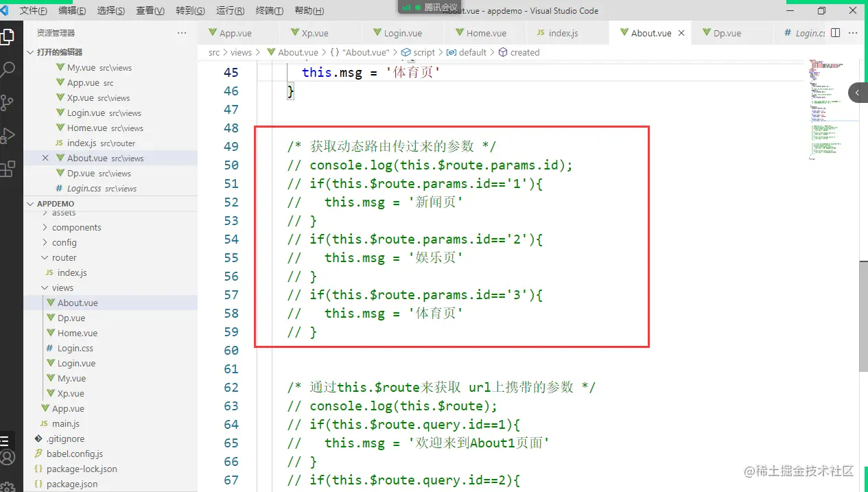This screenshot has width=868, height=492.
Task: Open the 终端(T) menu
Action: (269, 11)
